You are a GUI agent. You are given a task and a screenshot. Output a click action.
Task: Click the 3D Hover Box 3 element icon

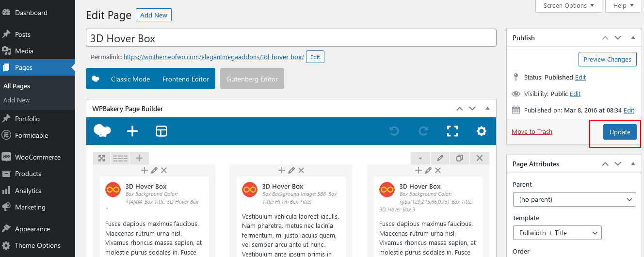[387, 190]
